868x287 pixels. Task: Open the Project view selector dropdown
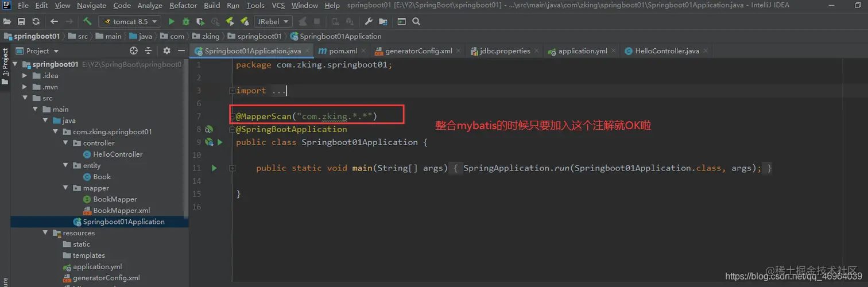[37, 51]
